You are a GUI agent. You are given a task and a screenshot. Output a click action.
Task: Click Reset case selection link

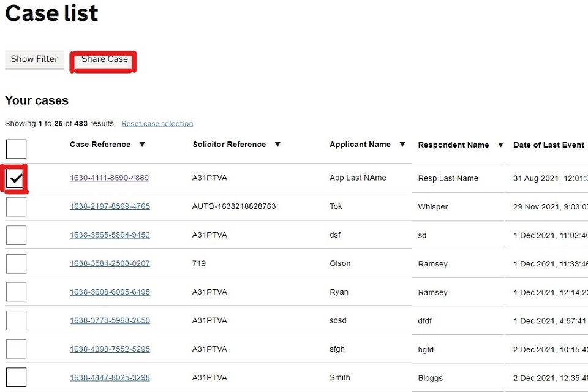coord(157,124)
